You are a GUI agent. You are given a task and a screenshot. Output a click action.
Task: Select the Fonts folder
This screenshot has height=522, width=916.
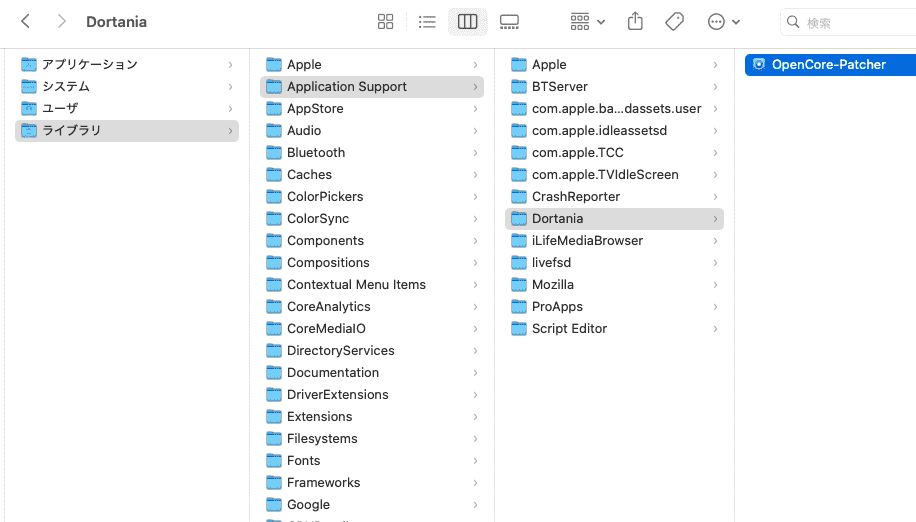click(372, 460)
